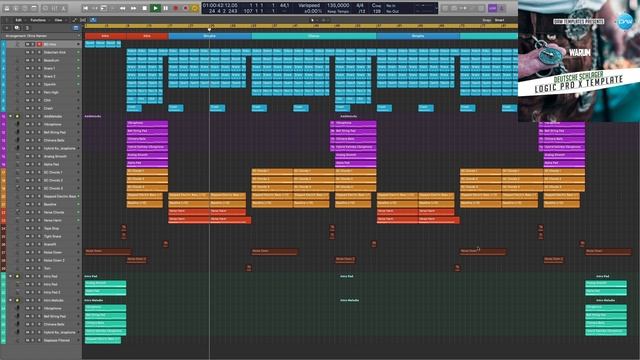Toggle the Flex icon in tracks menu bar

(x=83, y=20)
